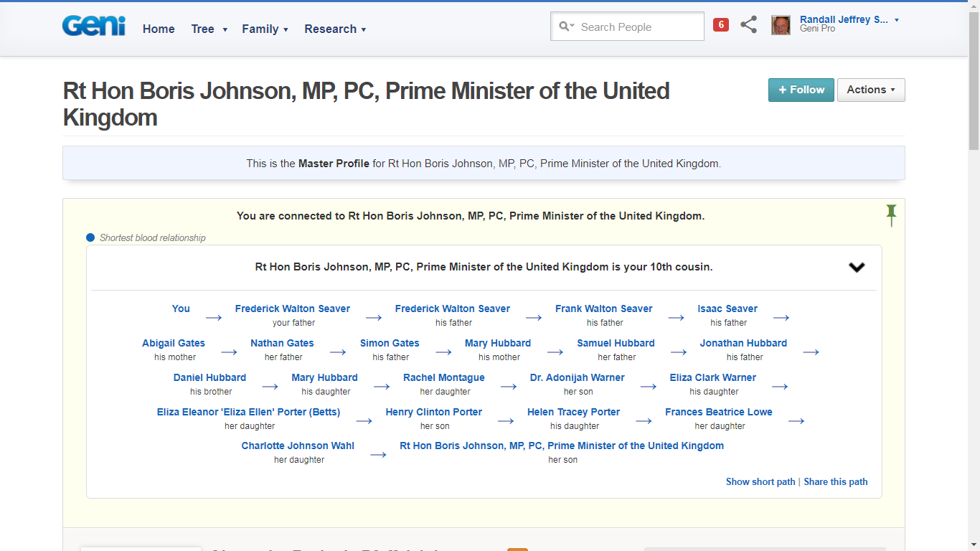This screenshot has width=980, height=551.
Task: Click Randall Jeffrey's profile avatar
Action: [x=781, y=24]
